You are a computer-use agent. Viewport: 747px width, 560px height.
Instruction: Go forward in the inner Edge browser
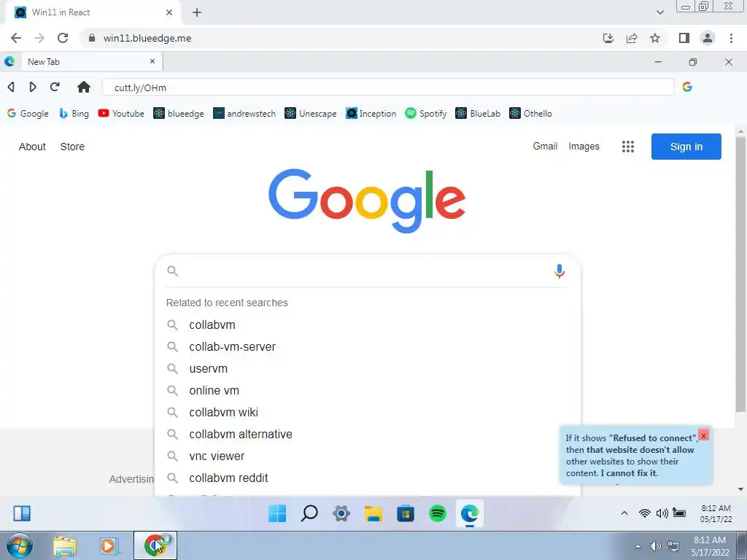coord(32,87)
